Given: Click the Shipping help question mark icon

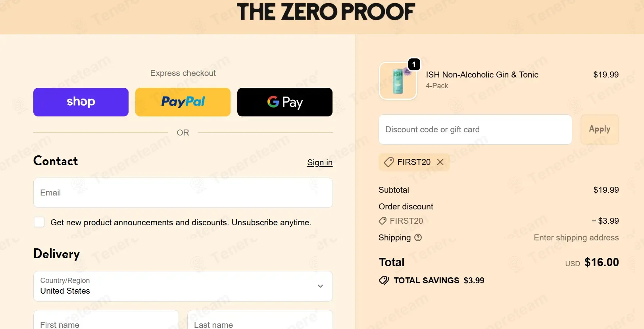Looking at the screenshot, I should coord(418,238).
